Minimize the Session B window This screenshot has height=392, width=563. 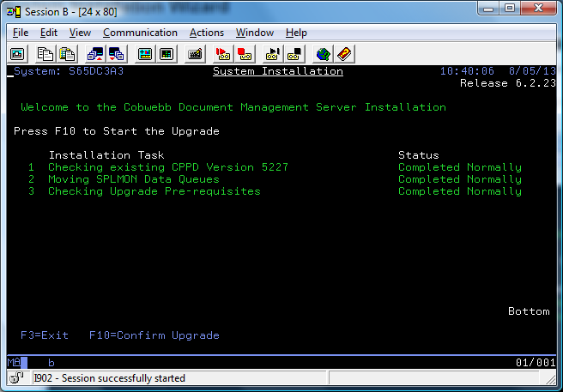[x=488, y=9]
